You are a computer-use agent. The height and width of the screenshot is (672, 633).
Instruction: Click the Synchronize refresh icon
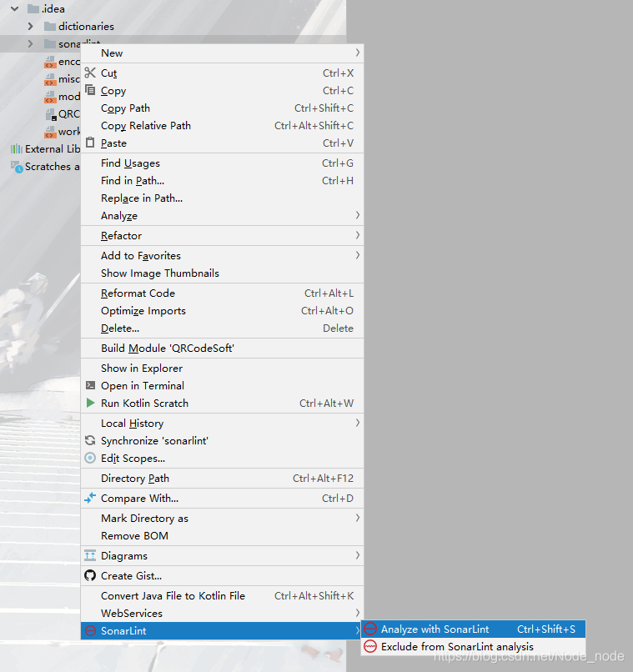[x=90, y=440]
